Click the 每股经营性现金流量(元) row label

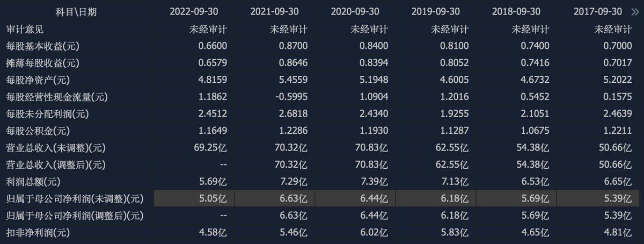tap(57, 97)
